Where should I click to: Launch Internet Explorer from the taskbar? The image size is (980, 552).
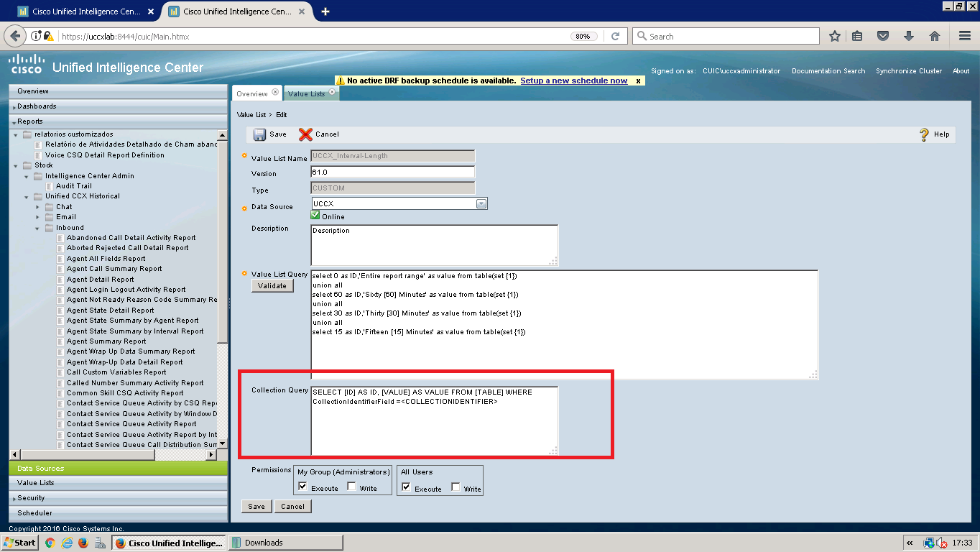[x=67, y=543]
